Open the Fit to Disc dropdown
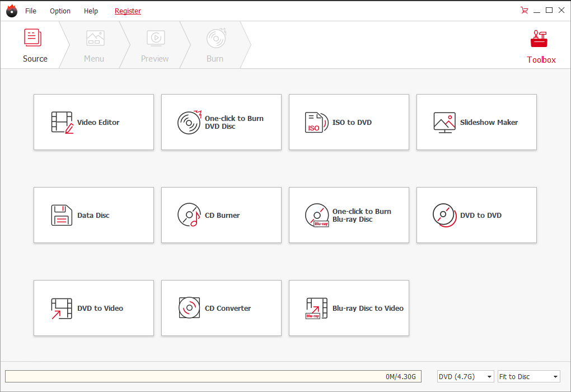571x392 pixels. coord(528,376)
